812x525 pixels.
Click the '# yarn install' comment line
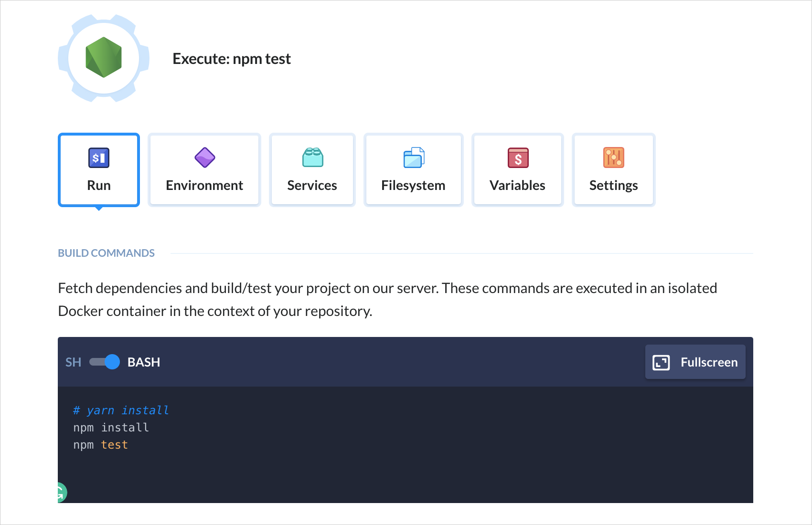[x=121, y=410]
